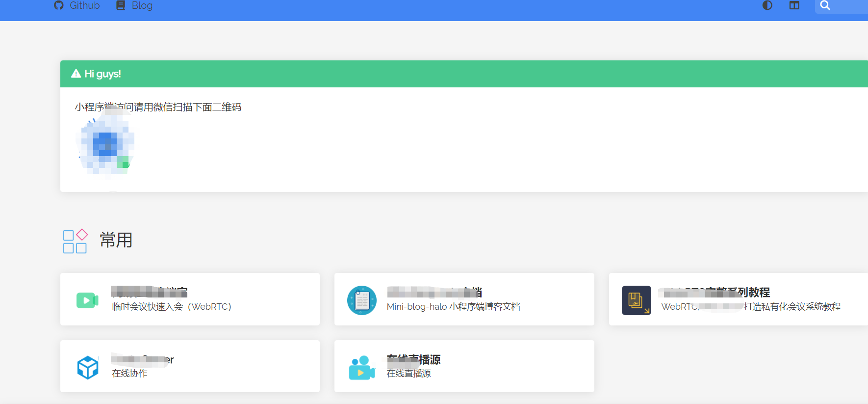Toggle dark mode half-circle icon
Viewport: 868px width, 404px height.
767,5
